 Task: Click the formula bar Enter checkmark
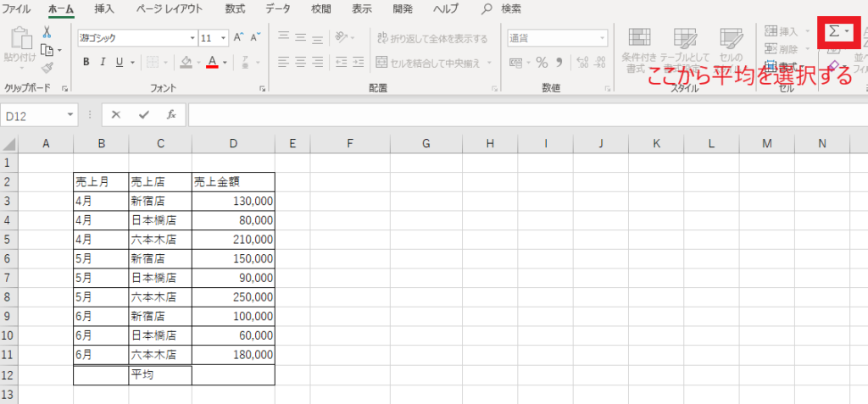144,114
